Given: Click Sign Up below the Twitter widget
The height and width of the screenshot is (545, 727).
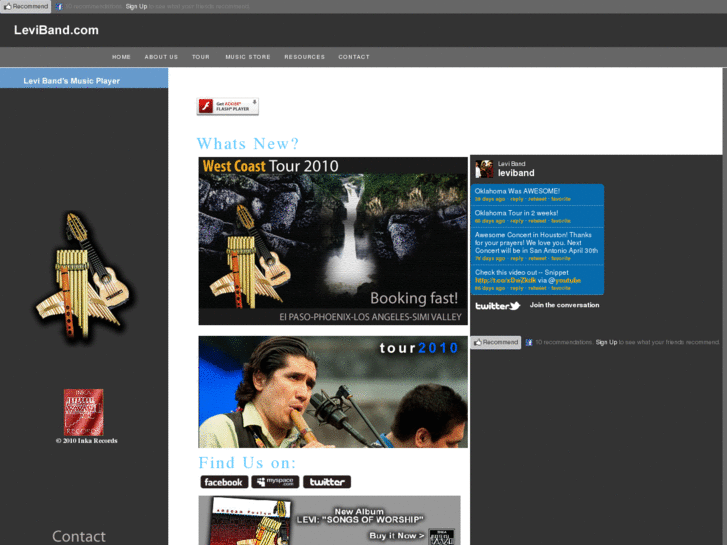Looking at the screenshot, I should 606,342.
